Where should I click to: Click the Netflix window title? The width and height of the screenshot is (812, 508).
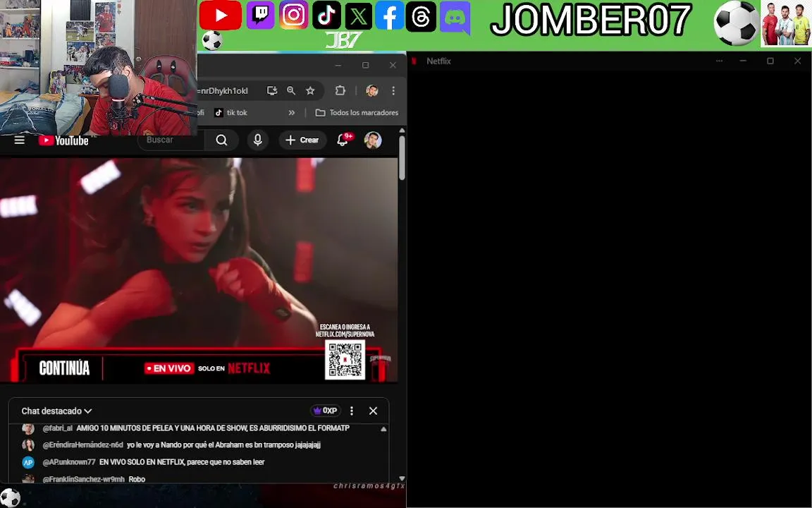(438, 61)
